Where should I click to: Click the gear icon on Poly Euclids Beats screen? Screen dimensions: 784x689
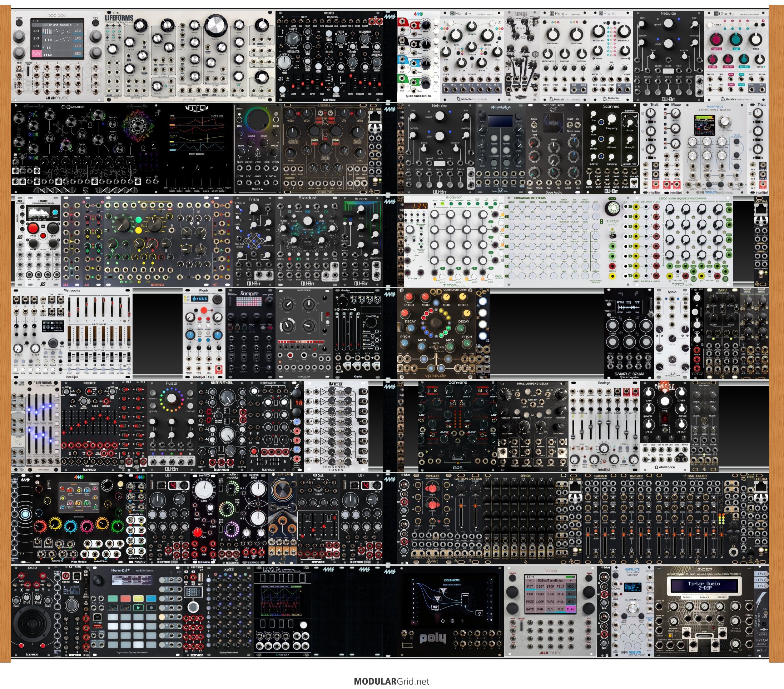453,621
